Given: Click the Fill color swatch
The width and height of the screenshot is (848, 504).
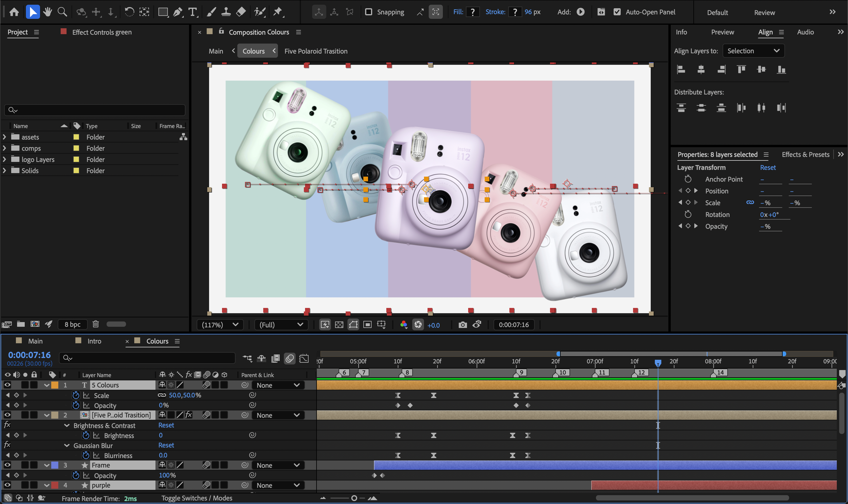Looking at the screenshot, I should click(x=472, y=11).
